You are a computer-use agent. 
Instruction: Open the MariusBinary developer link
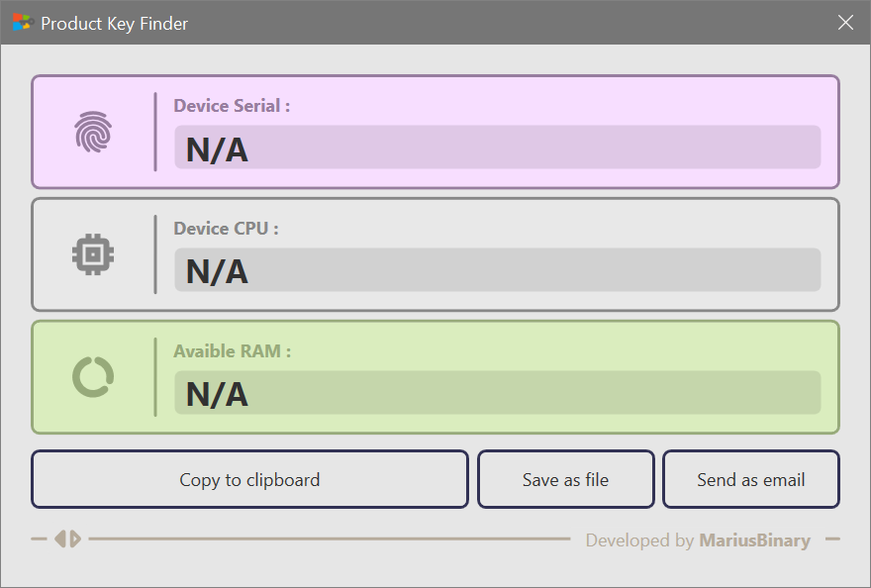[754, 540]
